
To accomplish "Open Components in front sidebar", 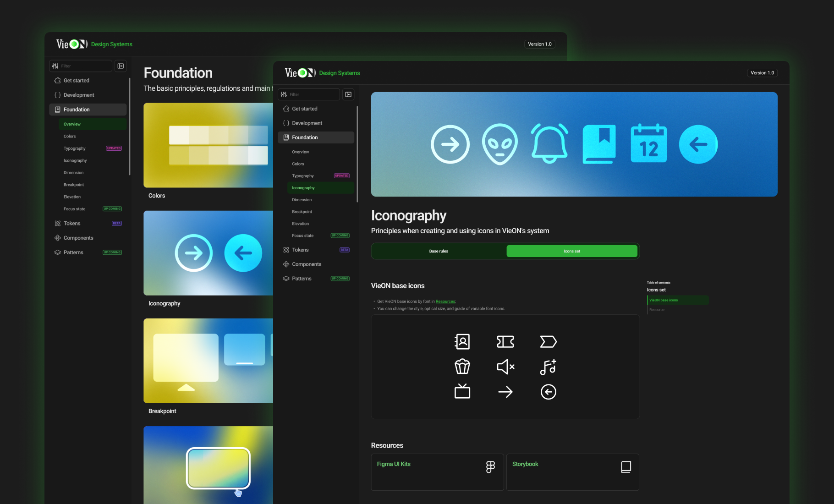I will point(316,264).
